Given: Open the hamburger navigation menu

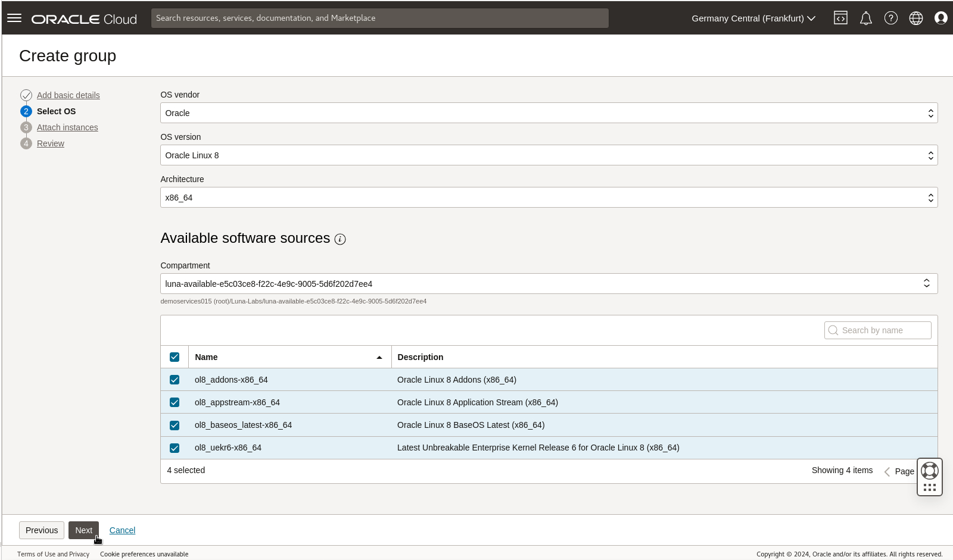Looking at the screenshot, I should point(14,18).
